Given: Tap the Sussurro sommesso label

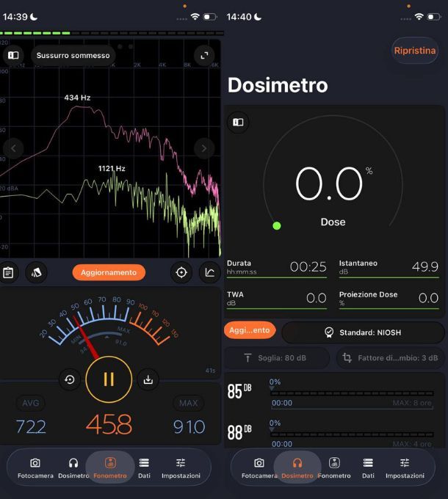Looking at the screenshot, I should (73, 55).
